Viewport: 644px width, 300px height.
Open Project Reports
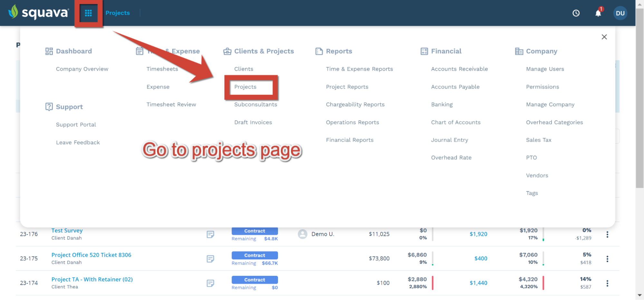coord(347,87)
